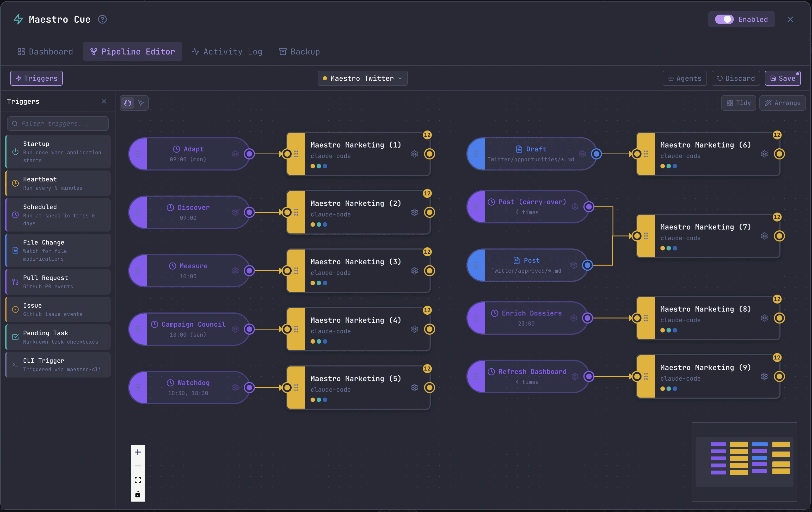This screenshot has height=512, width=812.
Task: Open settings gear on Maestro Marketing (9)
Action: point(764,376)
